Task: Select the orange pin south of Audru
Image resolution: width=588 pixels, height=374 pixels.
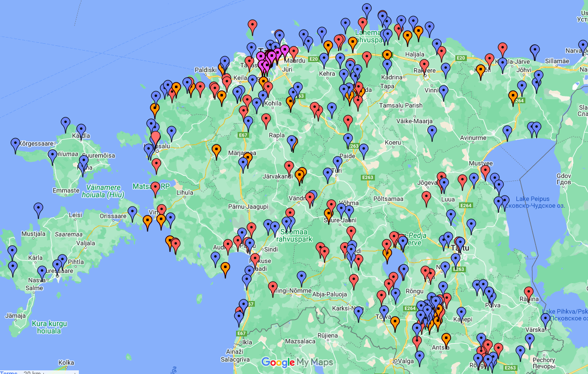Action: point(225,269)
